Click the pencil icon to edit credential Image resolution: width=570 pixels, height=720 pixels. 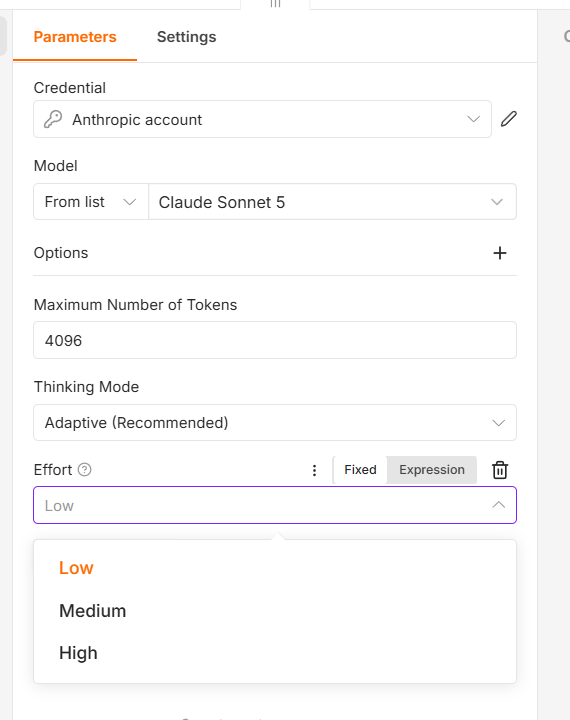[508, 119]
